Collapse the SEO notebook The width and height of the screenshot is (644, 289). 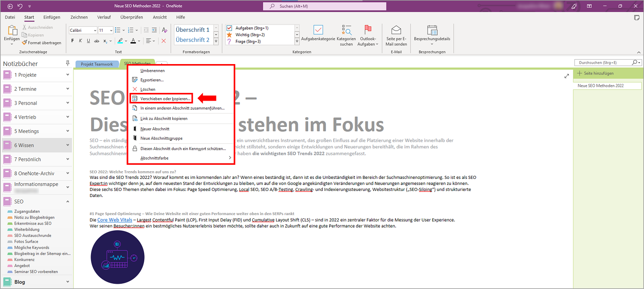pos(68,201)
